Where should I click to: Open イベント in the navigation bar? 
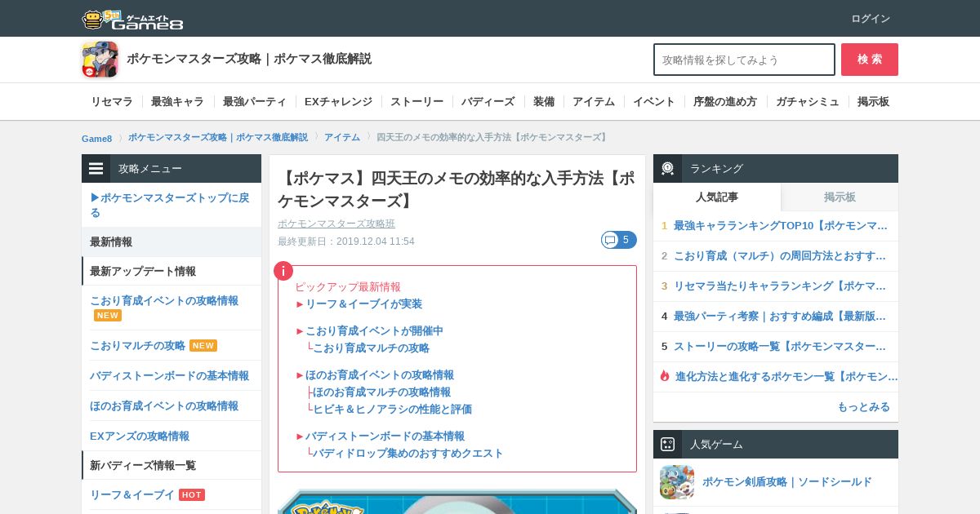coord(654,102)
